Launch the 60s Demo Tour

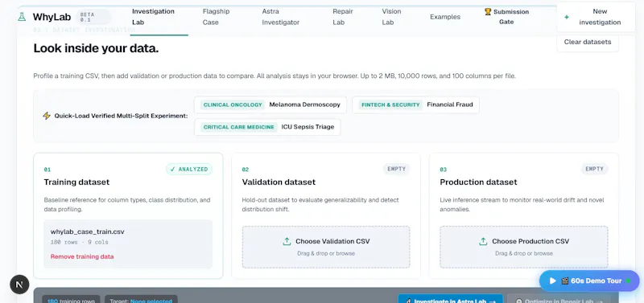[589, 280]
